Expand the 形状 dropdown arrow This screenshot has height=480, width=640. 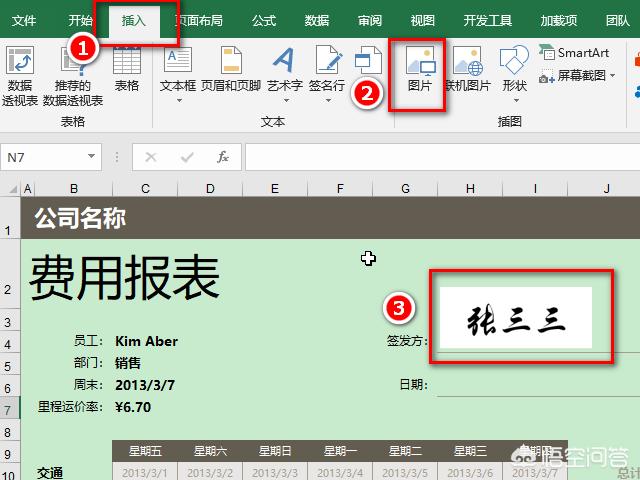click(516, 100)
